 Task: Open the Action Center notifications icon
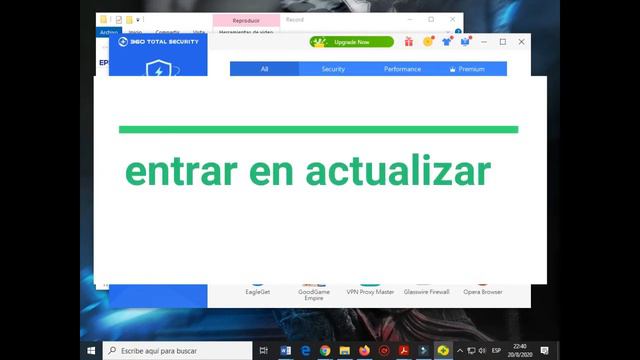point(544,351)
